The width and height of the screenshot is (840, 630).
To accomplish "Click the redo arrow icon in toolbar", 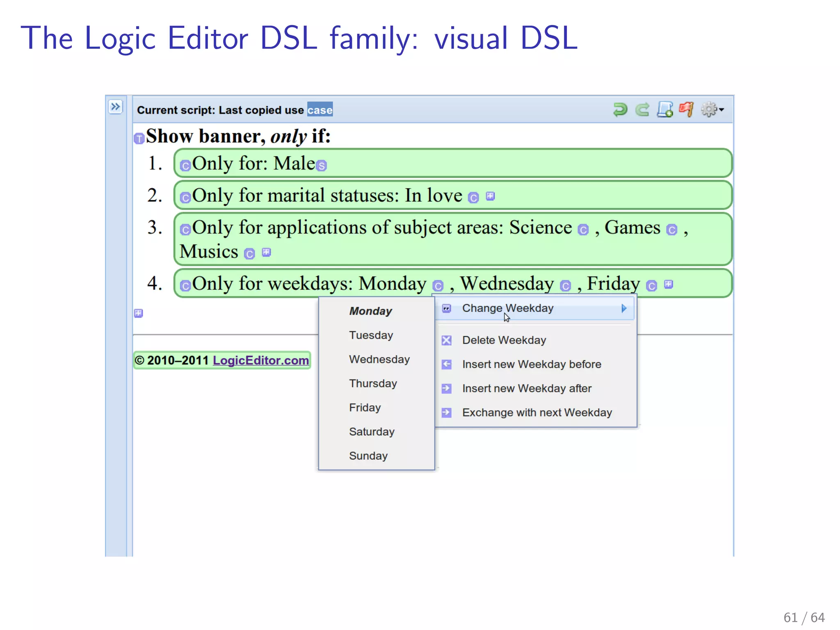I will pyautogui.click(x=642, y=110).
